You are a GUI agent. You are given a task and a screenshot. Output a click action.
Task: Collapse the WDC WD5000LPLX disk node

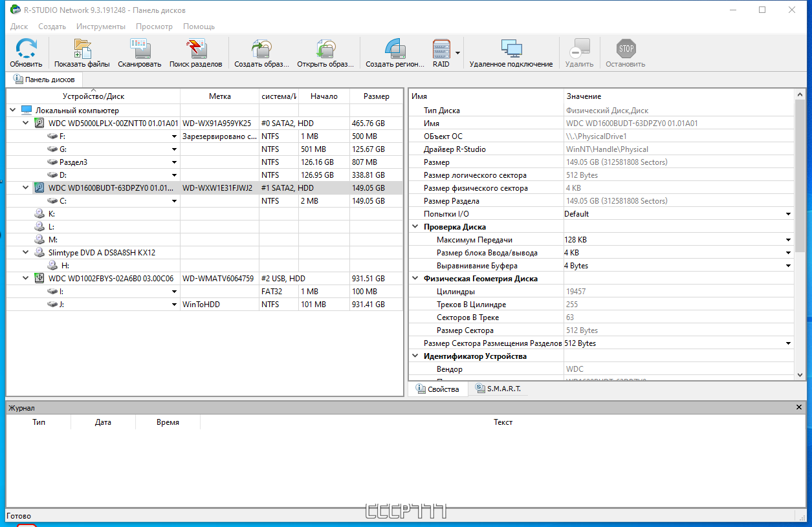point(26,123)
